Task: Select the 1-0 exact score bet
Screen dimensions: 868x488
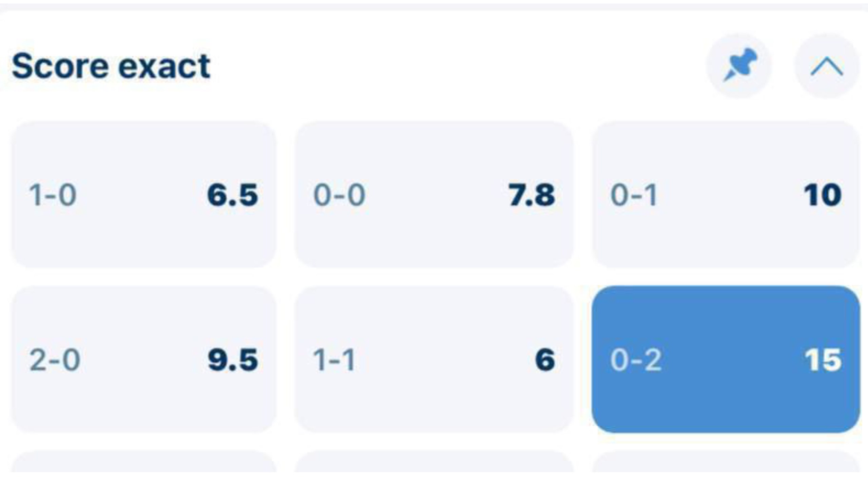Action: pos(144,195)
